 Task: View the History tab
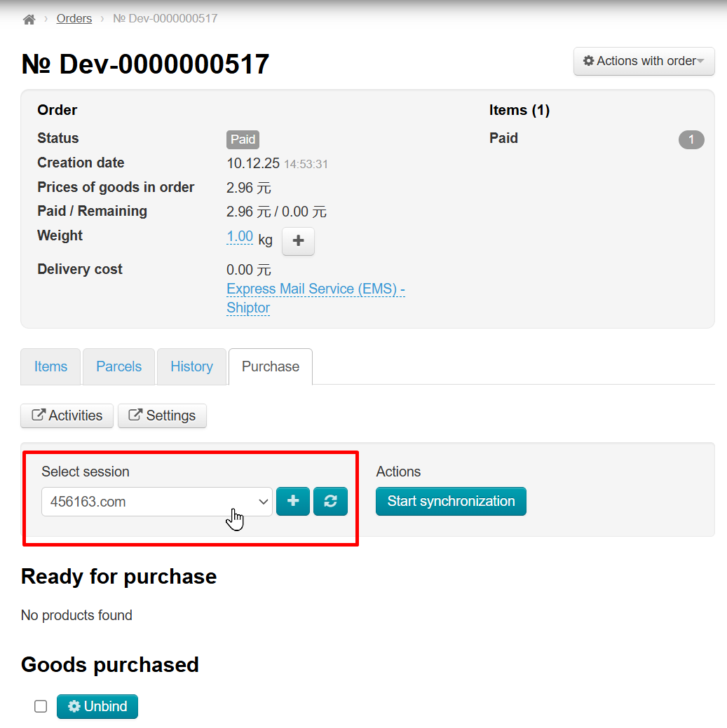click(191, 366)
